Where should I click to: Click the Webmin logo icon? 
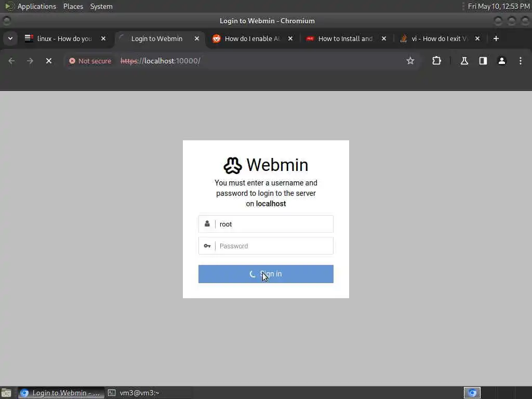(x=232, y=165)
